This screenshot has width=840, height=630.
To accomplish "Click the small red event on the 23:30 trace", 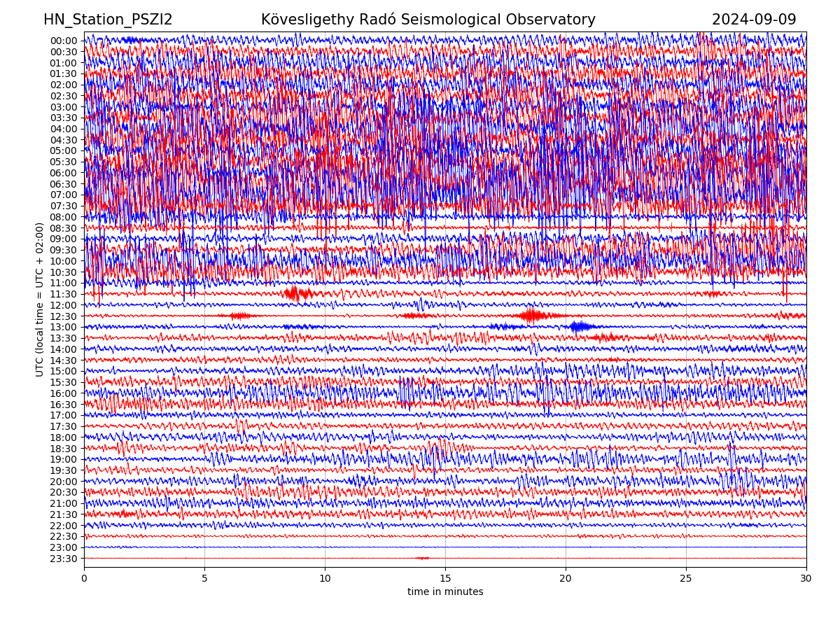I will pyautogui.click(x=422, y=558).
